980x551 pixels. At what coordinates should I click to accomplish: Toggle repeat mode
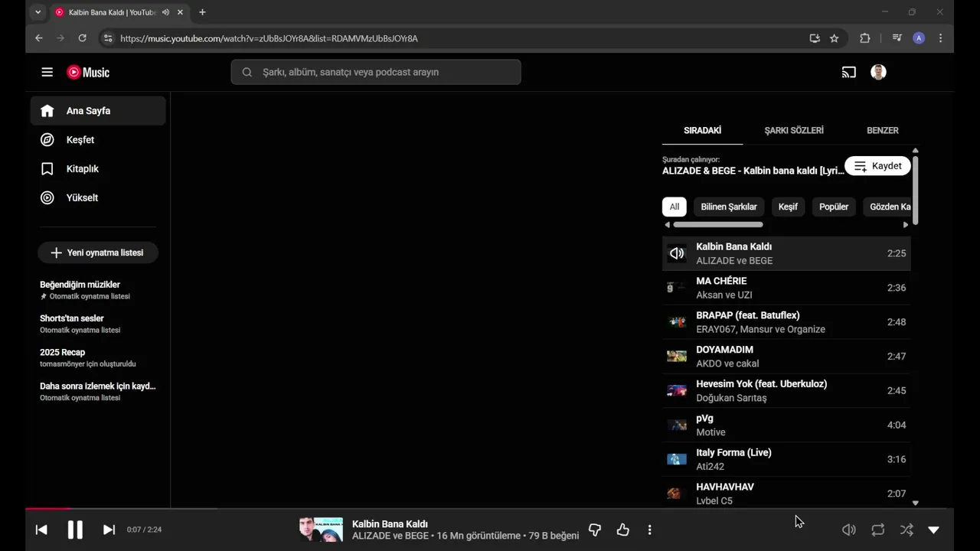coord(877,530)
